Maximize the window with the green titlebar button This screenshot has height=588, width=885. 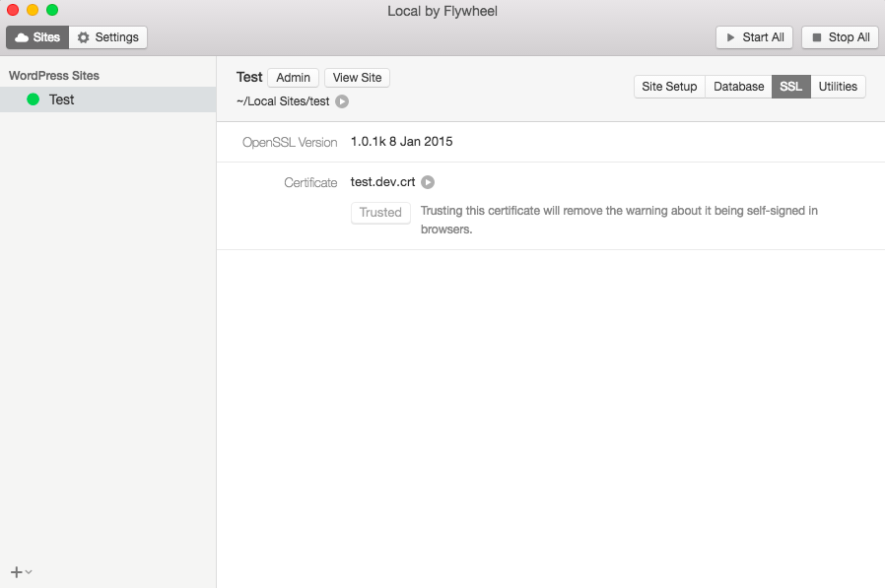click(52, 10)
